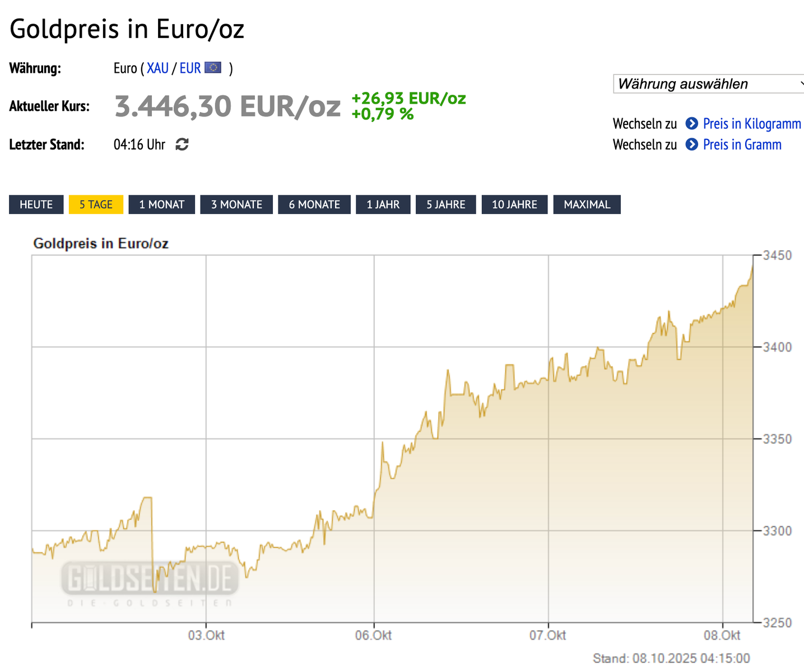804x672 pixels.
Task: Click the 06.Okt date marker on chart axis
Action: coord(374,635)
